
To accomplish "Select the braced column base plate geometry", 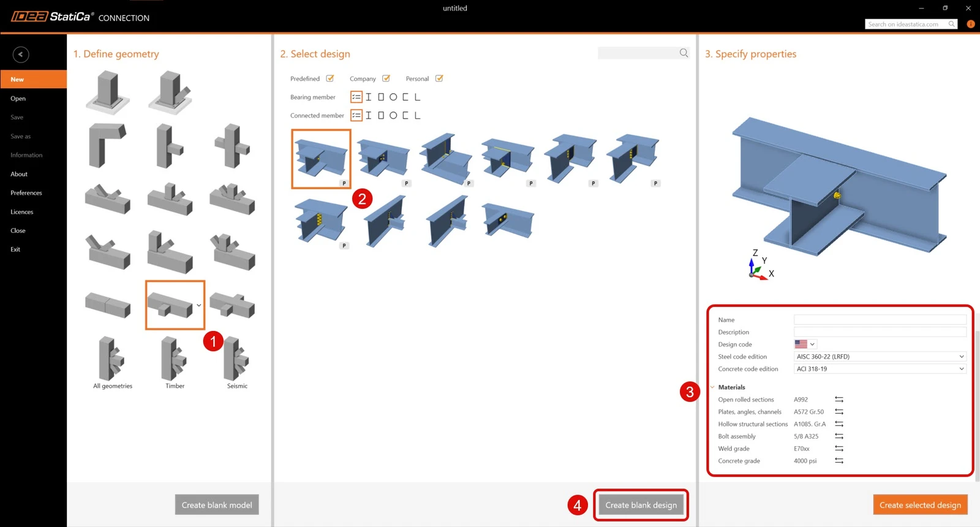I will click(x=170, y=92).
